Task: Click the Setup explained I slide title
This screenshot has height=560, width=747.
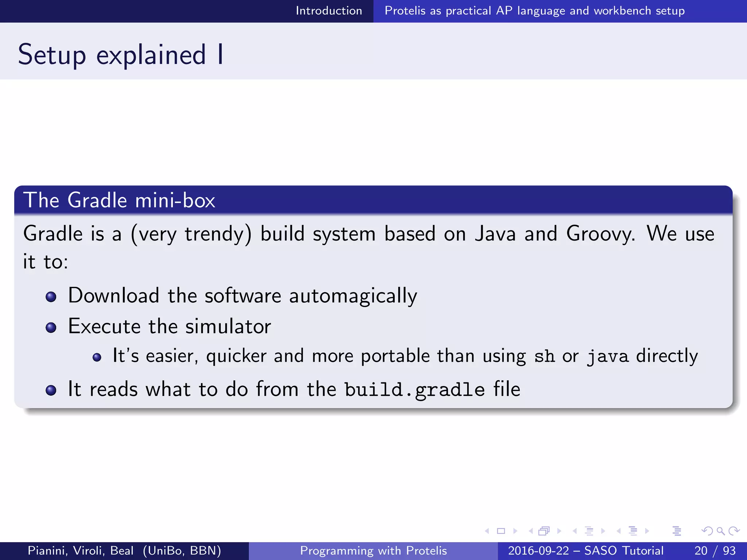Action: 120,55
